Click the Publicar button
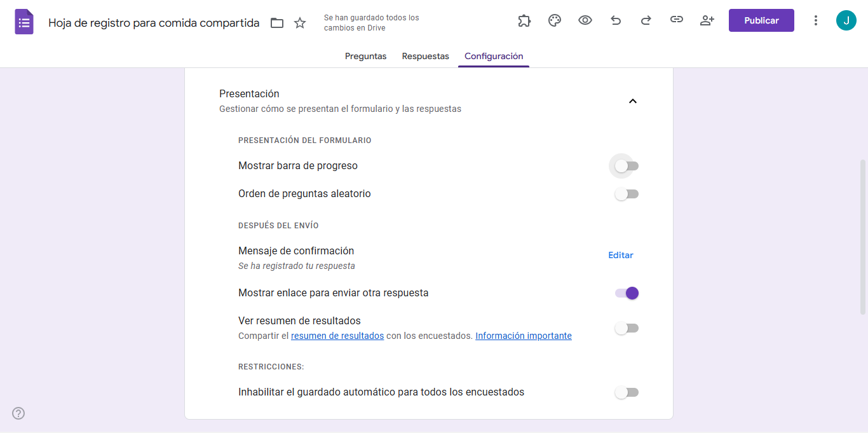The image size is (868, 433). (x=761, y=20)
